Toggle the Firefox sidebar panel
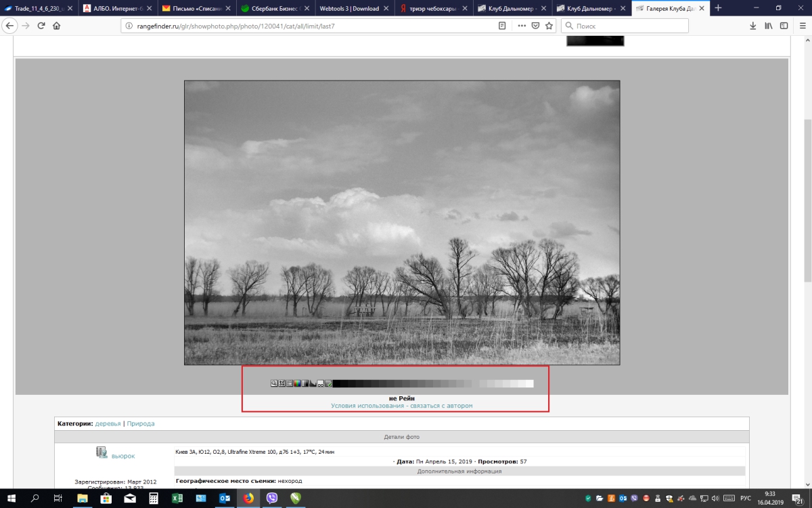Image resolution: width=812 pixels, height=508 pixels. click(x=784, y=26)
